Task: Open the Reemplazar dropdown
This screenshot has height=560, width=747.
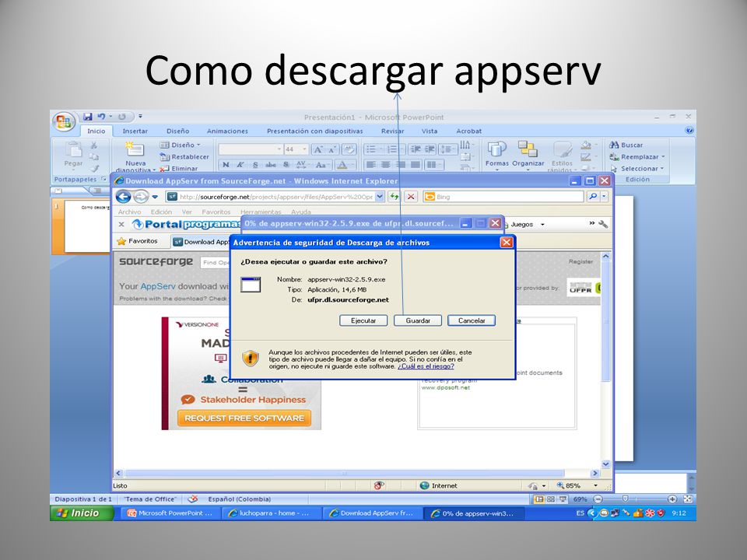Action: (637, 156)
